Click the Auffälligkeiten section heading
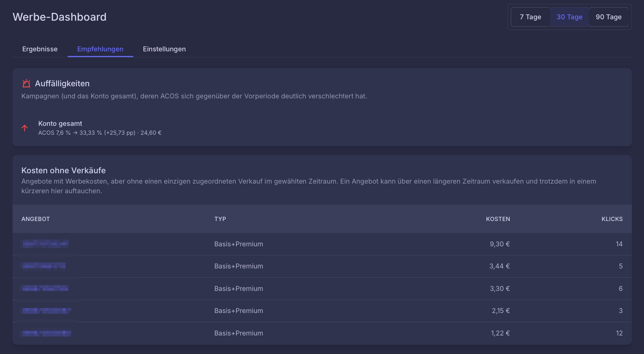Viewport: 644px width, 354px height. 62,83
